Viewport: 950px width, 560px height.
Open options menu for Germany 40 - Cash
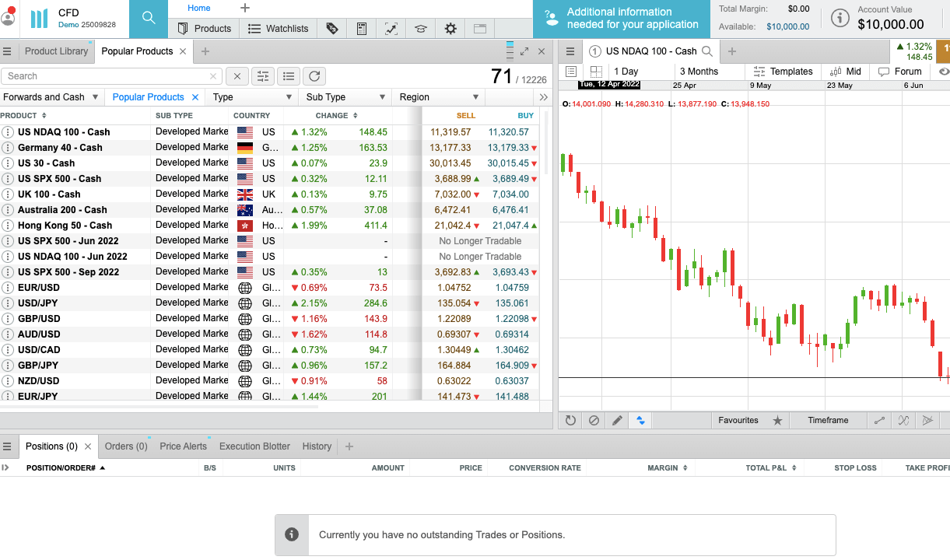(8, 148)
